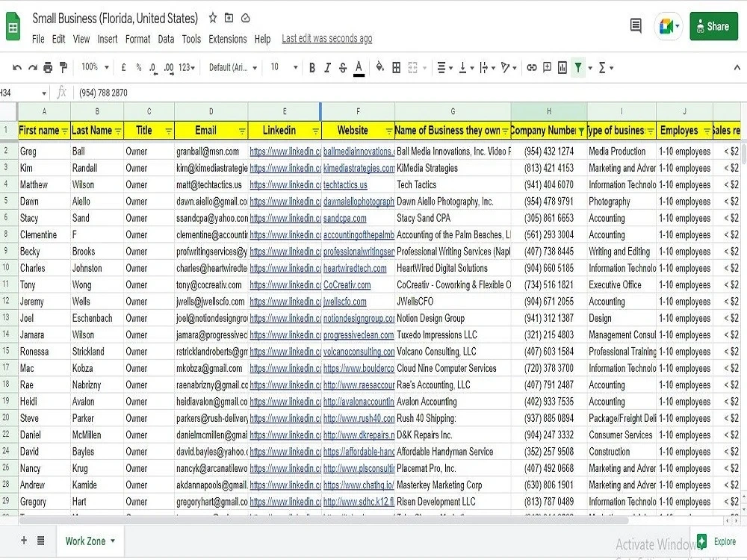747x560 pixels.
Task: Open the Linkedin column filter
Action: point(315,131)
